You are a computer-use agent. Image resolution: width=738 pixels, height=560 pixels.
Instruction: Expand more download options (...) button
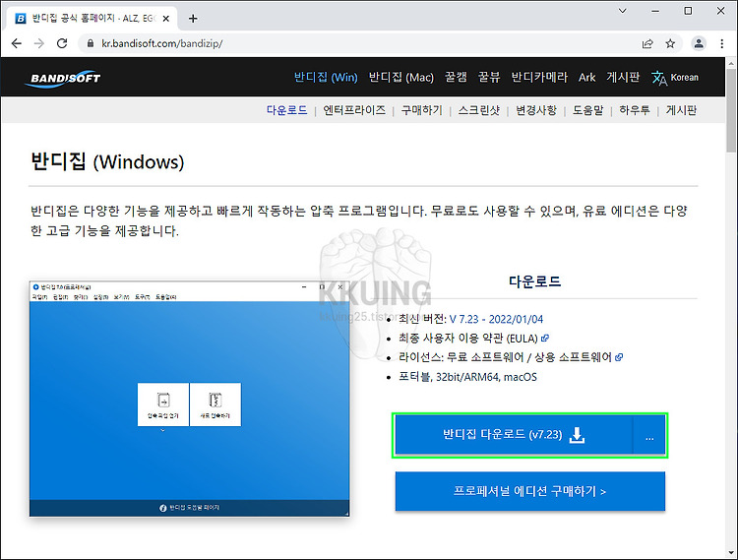[x=649, y=435]
